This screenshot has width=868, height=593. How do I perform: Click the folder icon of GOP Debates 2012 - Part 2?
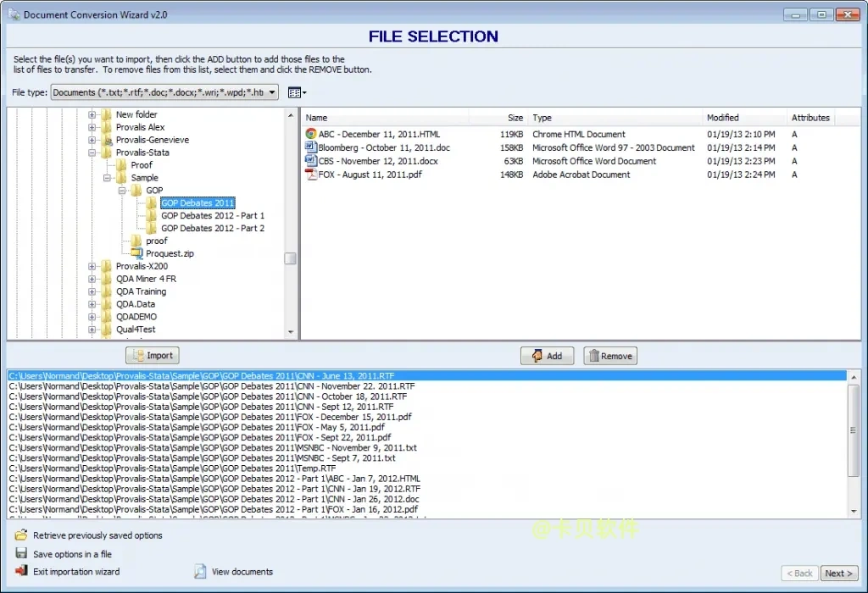[x=151, y=229]
